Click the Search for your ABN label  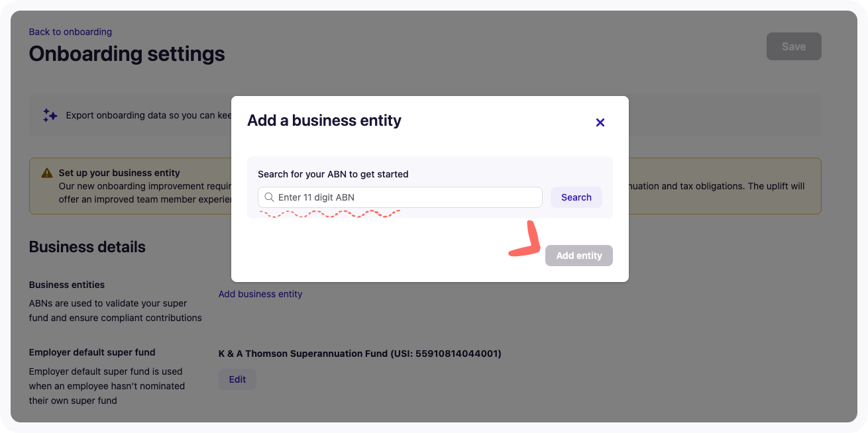point(333,174)
